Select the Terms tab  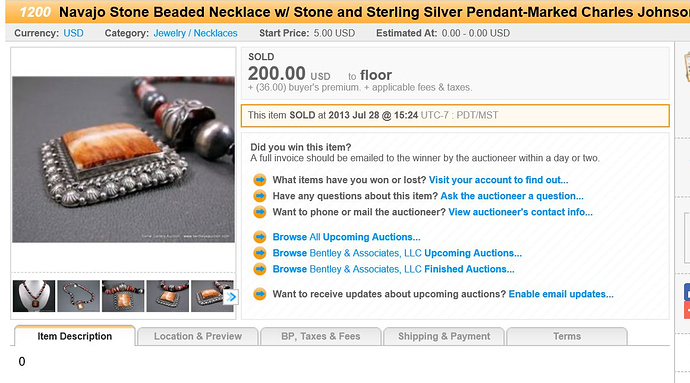click(567, 336)
